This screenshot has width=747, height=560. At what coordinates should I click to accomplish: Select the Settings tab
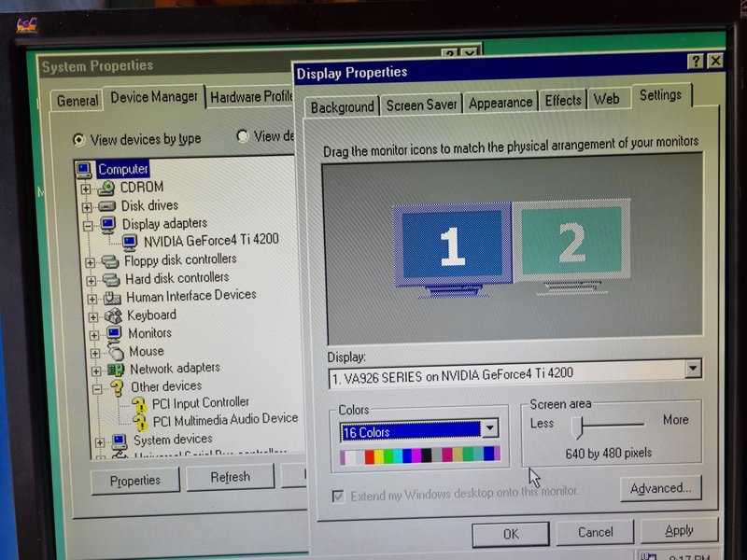(x=661, y=95)
